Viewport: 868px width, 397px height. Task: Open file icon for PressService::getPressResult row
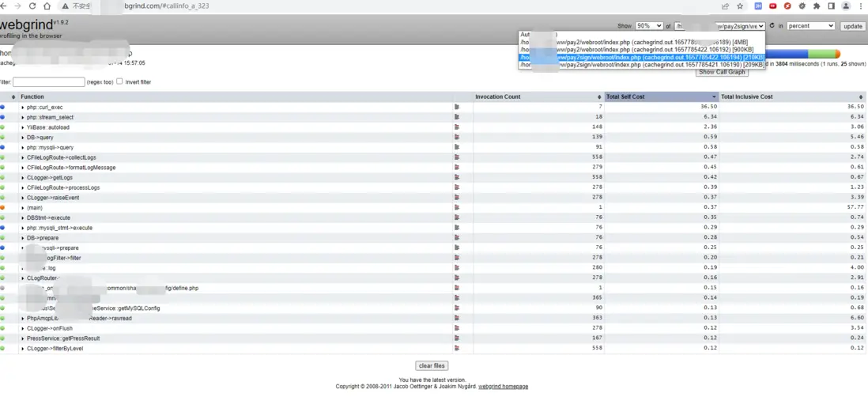(457, 338)
